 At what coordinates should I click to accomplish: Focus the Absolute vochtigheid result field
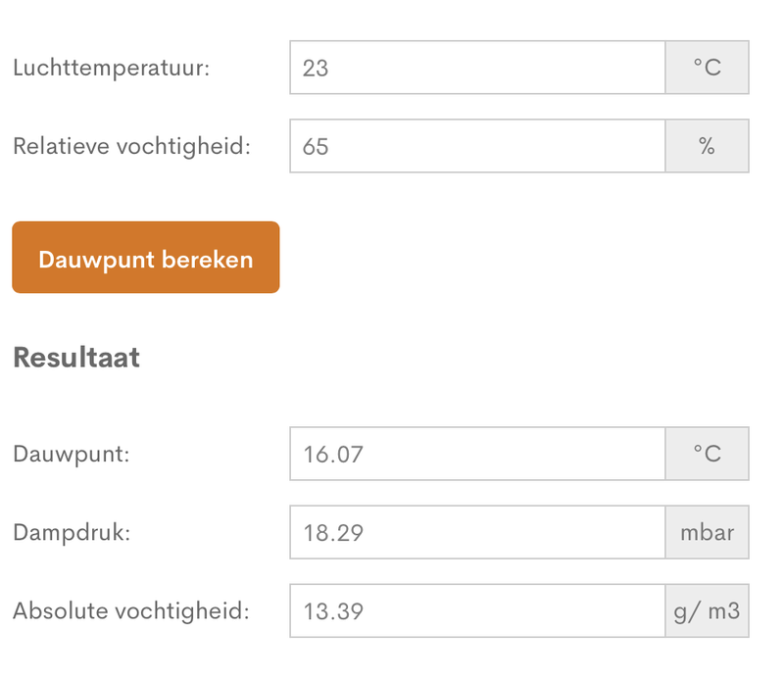(x=477, y=610)
